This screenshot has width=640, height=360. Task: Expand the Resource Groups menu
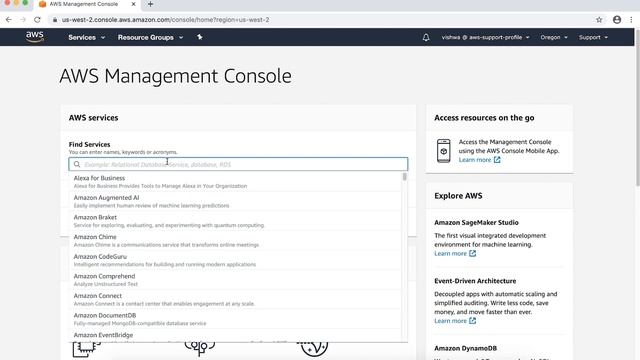[150, 37]
